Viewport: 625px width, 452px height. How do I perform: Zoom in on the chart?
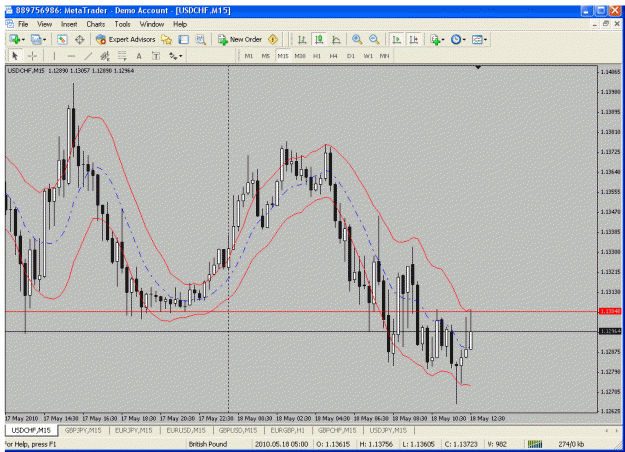(357, 39)
